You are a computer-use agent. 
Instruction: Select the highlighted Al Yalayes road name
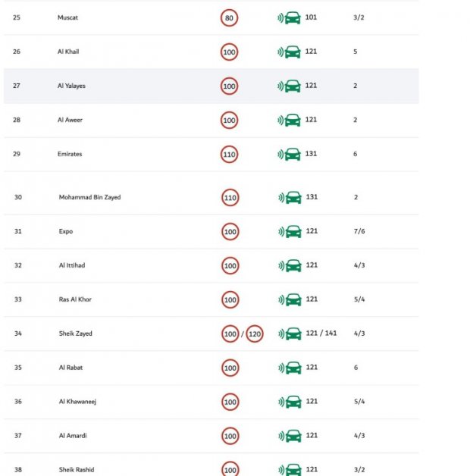tap(71, 86)
